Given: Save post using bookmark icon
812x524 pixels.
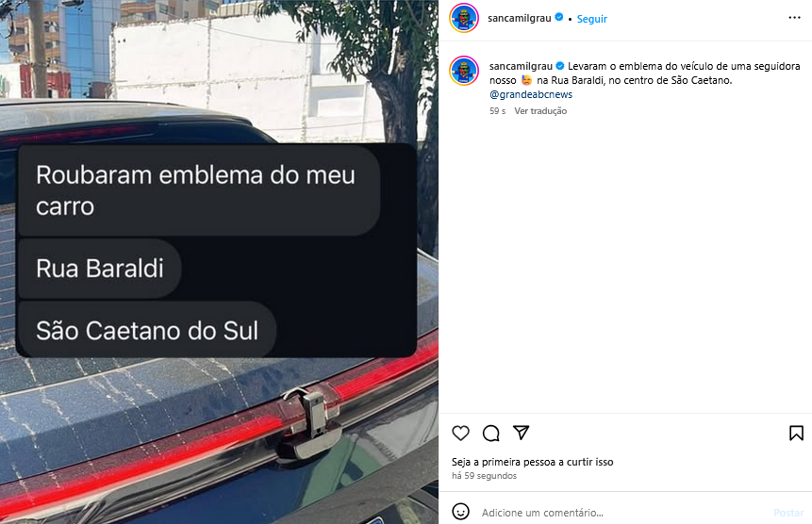Looking at the screenshot, I should 796,433.
